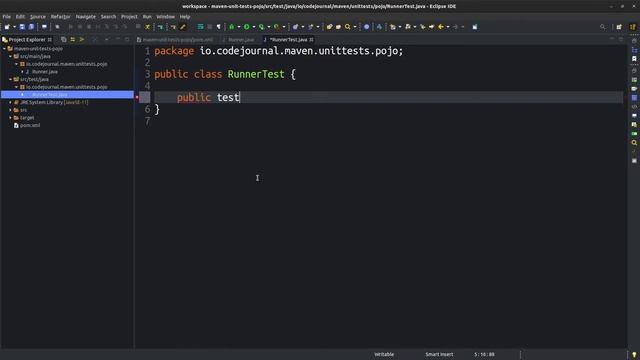Image resolution: width=640 pixels, height=360 pixels.
Task: Select the Java perspective icon
Action: pyautogui.click(x=633, y=27)
